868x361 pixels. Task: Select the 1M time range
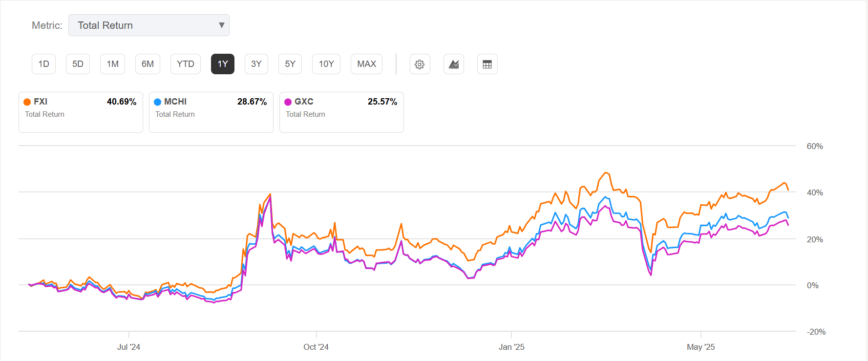click(112, 64)
